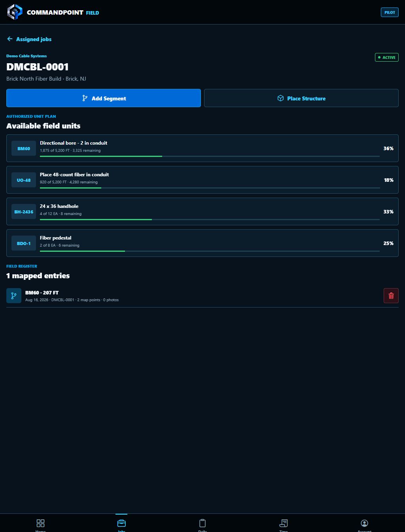Click the PILOT badge

tap(390, 12)
